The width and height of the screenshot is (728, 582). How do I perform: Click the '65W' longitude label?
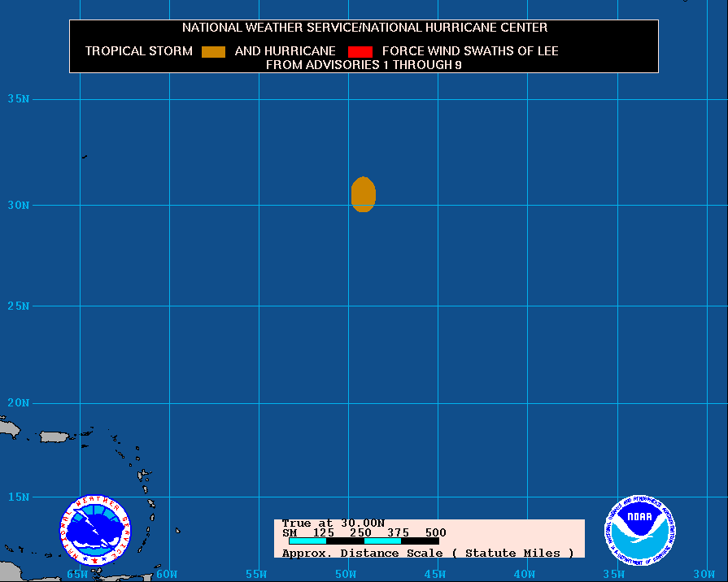[x=77, y=574]
